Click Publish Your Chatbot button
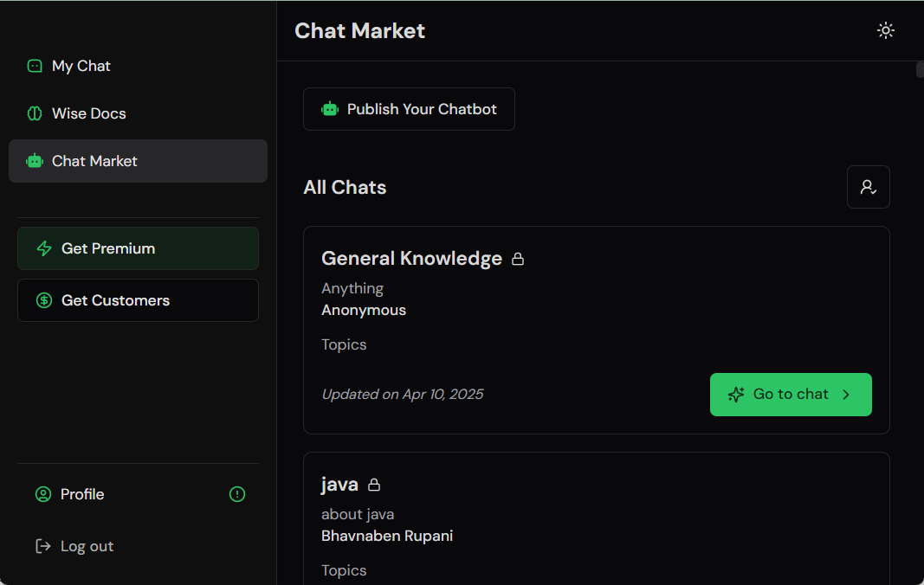This screenshot has width=924, height=585. point(409,109)
